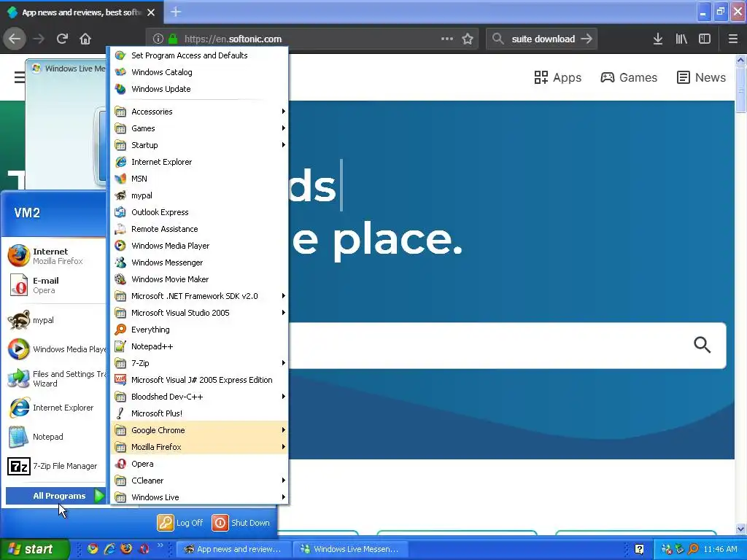Open Internet Mozilla Firefox pinned item
The width and height of the screenshot is (747, 560).
click(x=55, y=256)
